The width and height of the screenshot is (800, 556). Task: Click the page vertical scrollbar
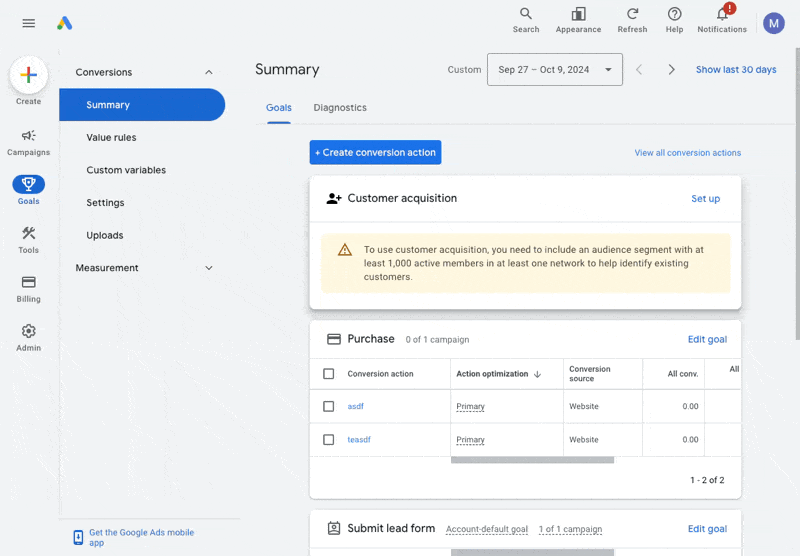click(797, 194)
